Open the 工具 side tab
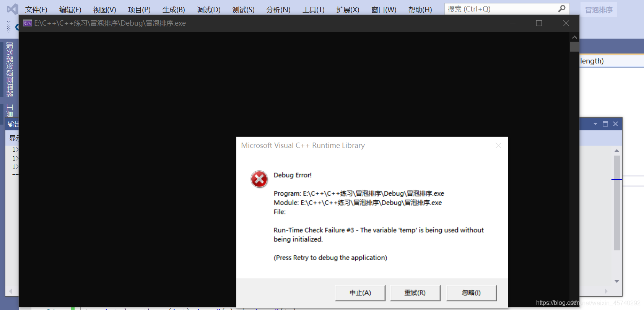This screenshot has width=644, height=310. pyautogui.click(x=10, y=110)
